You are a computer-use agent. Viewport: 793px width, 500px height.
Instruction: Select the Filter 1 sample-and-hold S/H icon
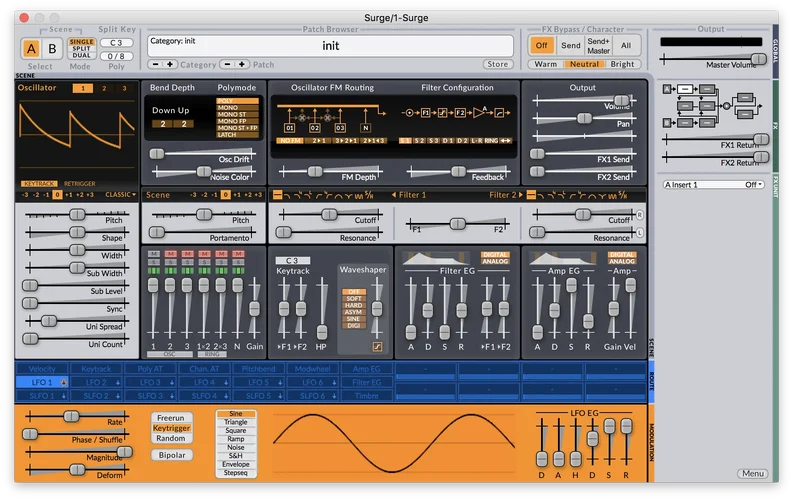pos(369,195)
